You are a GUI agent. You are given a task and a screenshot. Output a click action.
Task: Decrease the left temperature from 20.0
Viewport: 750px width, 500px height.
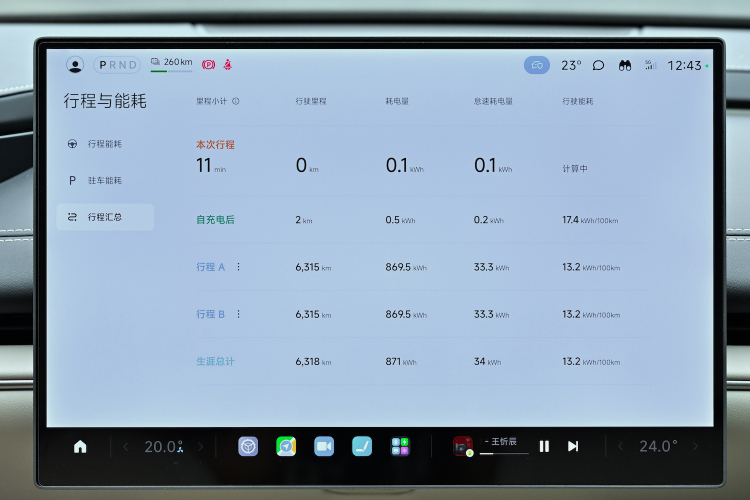point(126,447)
